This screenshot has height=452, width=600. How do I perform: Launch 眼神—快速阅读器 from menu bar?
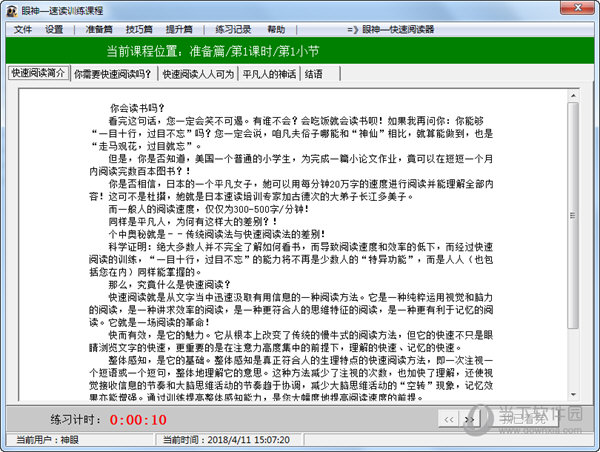391,29
